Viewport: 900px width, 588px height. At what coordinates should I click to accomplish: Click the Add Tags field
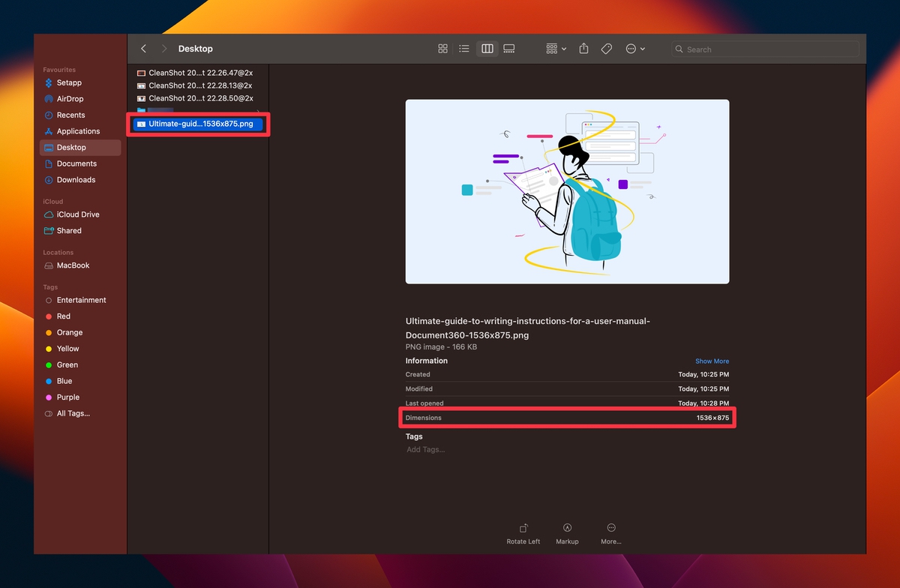(425, 449)
